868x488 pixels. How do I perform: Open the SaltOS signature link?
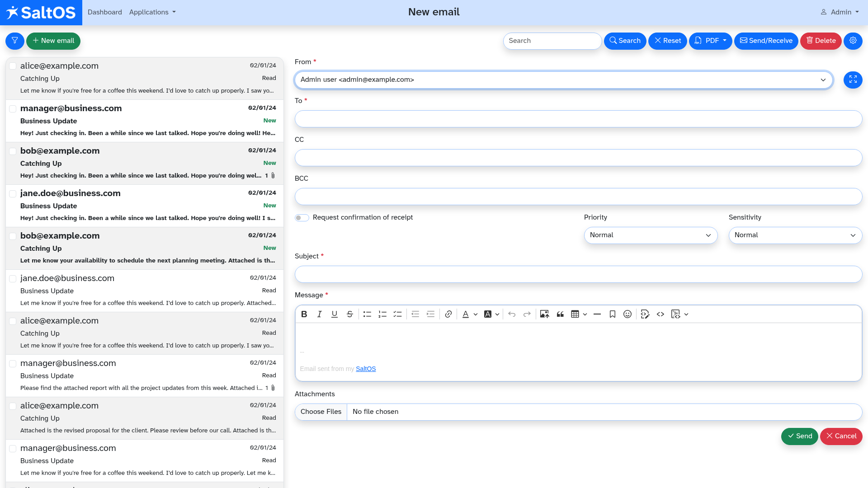366,369
